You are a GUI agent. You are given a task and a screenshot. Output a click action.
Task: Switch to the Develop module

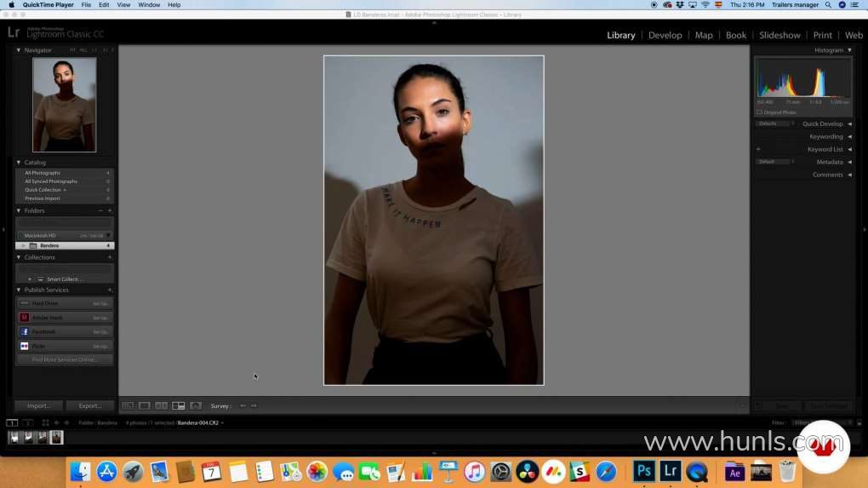(x=665, y=35)
